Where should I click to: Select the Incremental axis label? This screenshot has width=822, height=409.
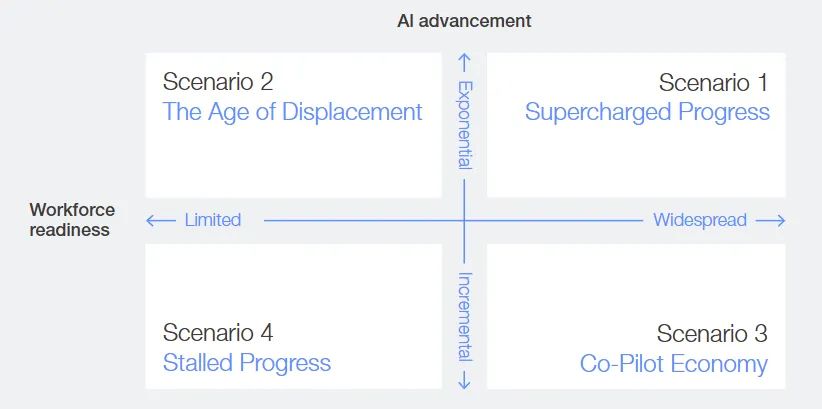click(464, 316)
